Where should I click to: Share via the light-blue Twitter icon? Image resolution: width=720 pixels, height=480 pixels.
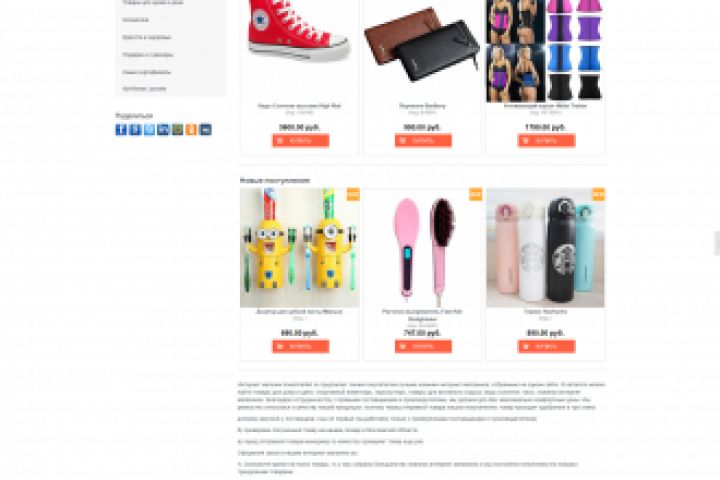(149, 130)
